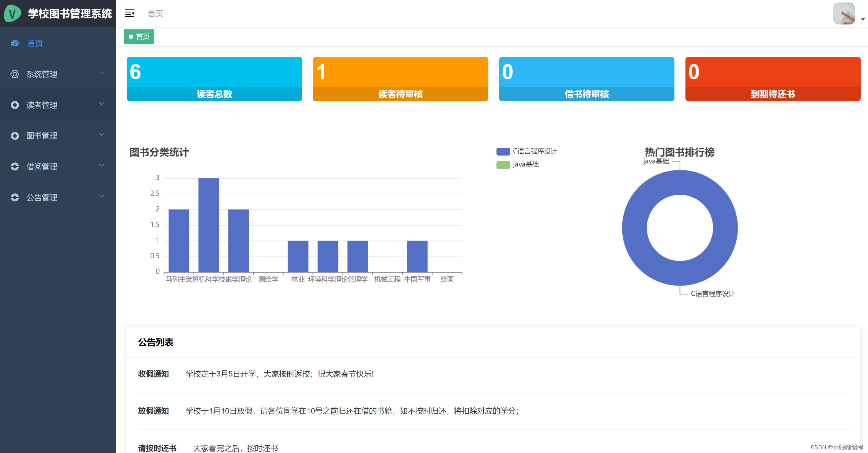
Task: Open user avatar dropdown arrow
Action: (862, 20)
